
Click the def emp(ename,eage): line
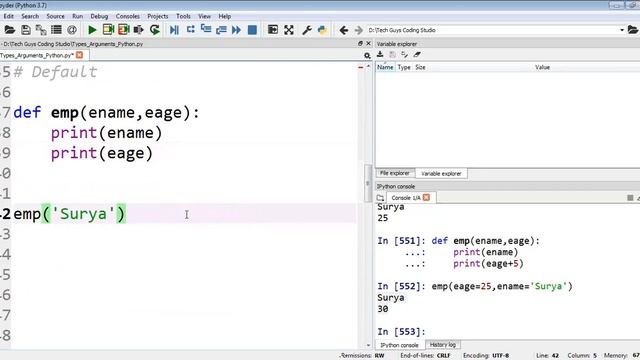click(106, 112)
